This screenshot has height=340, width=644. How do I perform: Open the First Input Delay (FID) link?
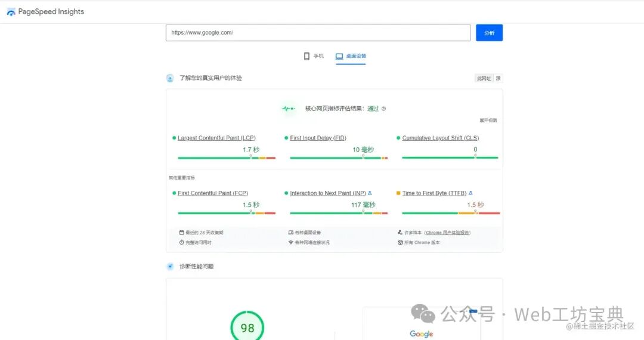[318, 138]
